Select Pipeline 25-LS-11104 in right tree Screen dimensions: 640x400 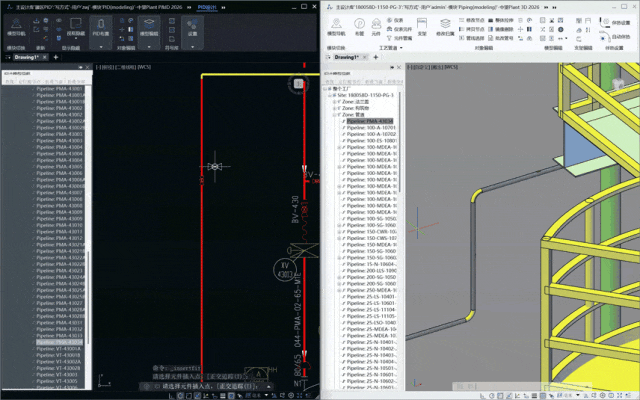coord(371,310)
